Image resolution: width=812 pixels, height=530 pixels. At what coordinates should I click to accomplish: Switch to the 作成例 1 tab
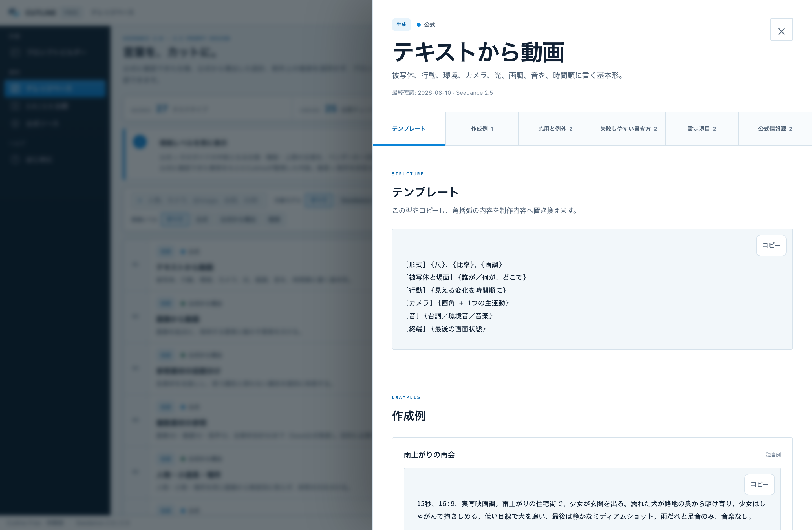[482, 129]
